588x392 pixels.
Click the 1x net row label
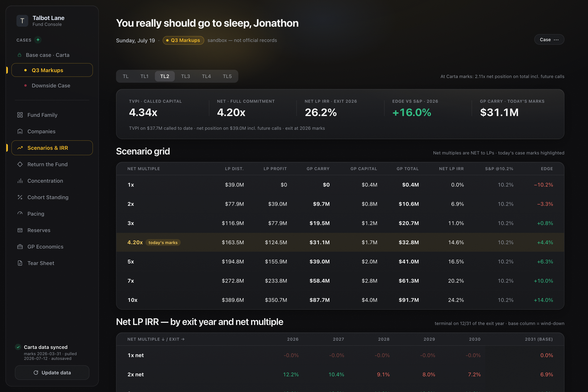135,355
